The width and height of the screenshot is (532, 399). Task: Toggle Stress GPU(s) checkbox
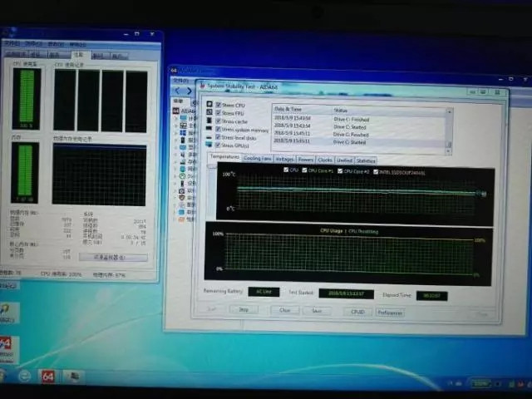219,145
